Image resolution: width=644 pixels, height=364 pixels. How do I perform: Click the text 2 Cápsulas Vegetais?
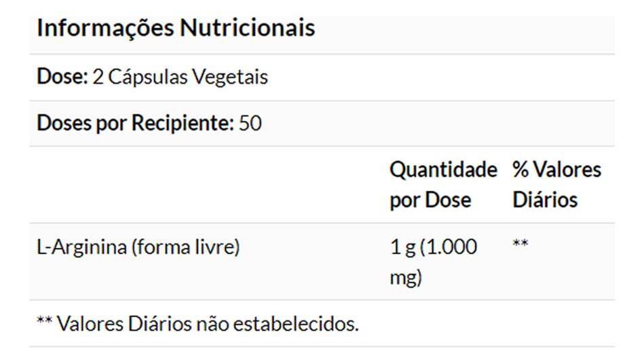click(180, 77)
